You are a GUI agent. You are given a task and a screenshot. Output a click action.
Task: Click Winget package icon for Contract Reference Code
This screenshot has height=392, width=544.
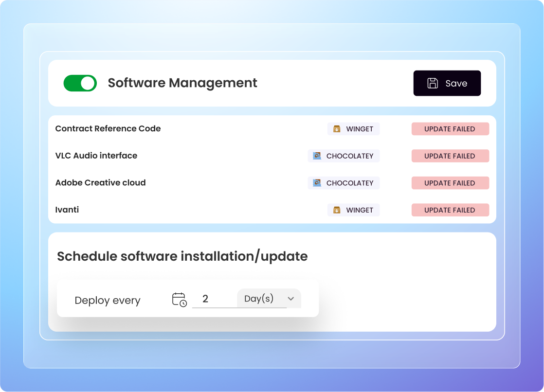337,129
